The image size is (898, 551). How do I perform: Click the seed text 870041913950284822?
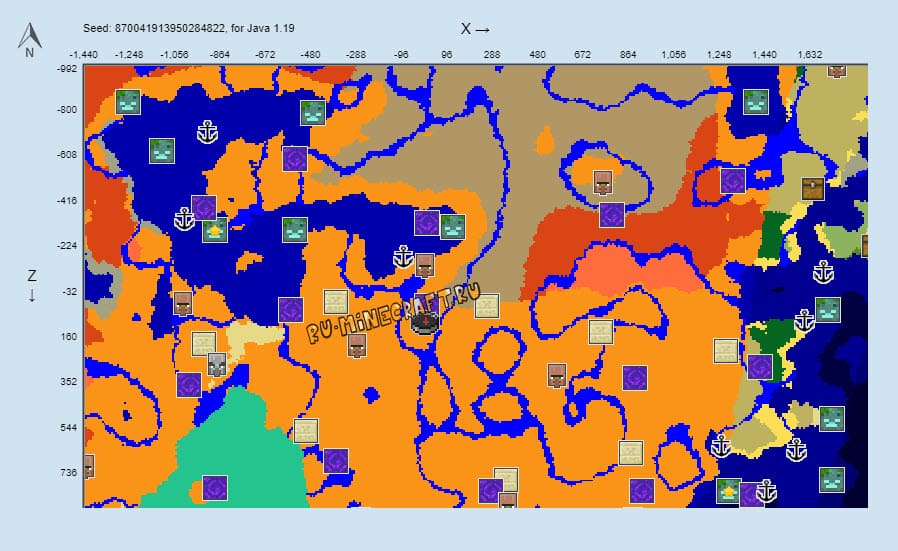(170, 28)
